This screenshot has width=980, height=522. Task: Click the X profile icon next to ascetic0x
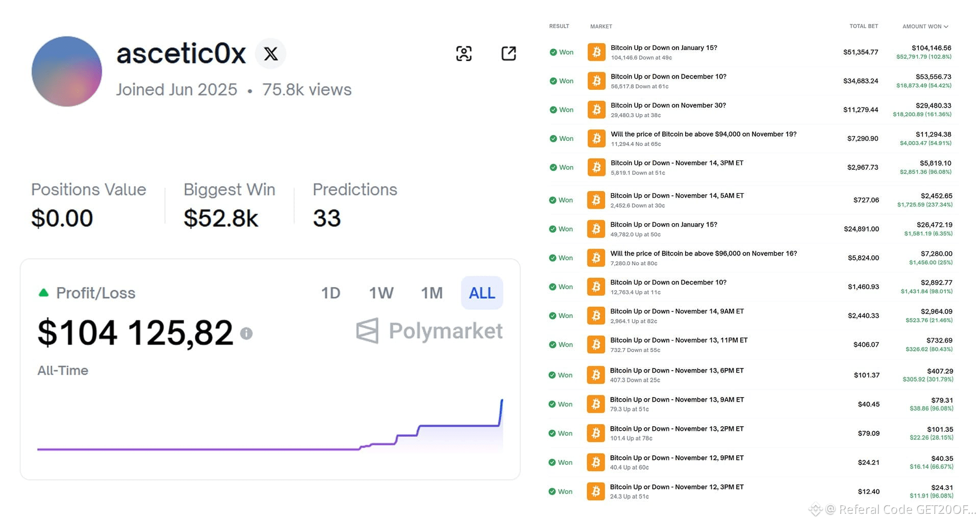(x=270, y=53)
